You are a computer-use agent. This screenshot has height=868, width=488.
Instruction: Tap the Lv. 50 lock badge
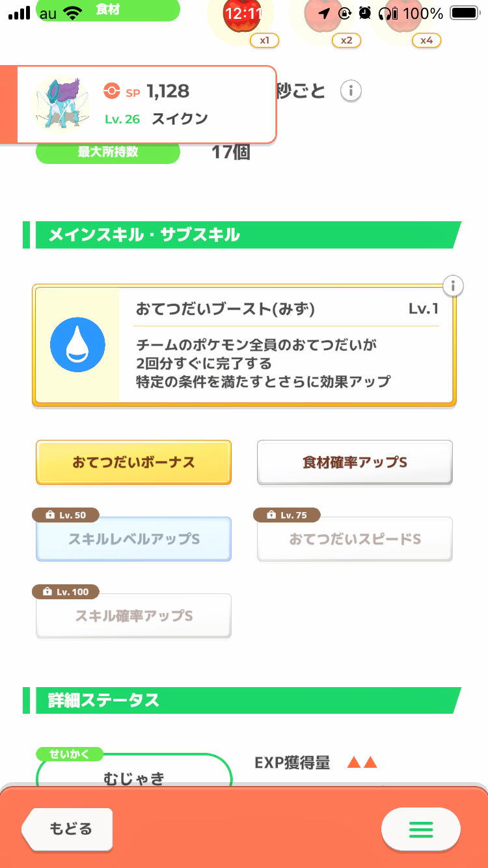[66, 515]
